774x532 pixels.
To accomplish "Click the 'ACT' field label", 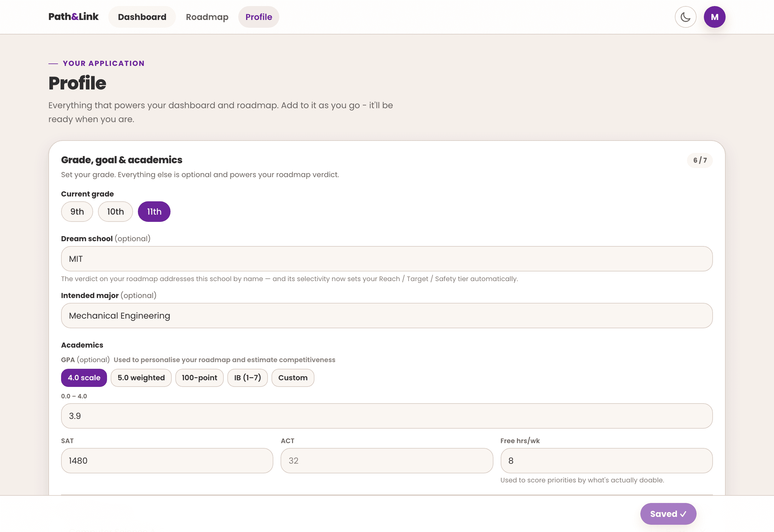I will pos(287,441).
